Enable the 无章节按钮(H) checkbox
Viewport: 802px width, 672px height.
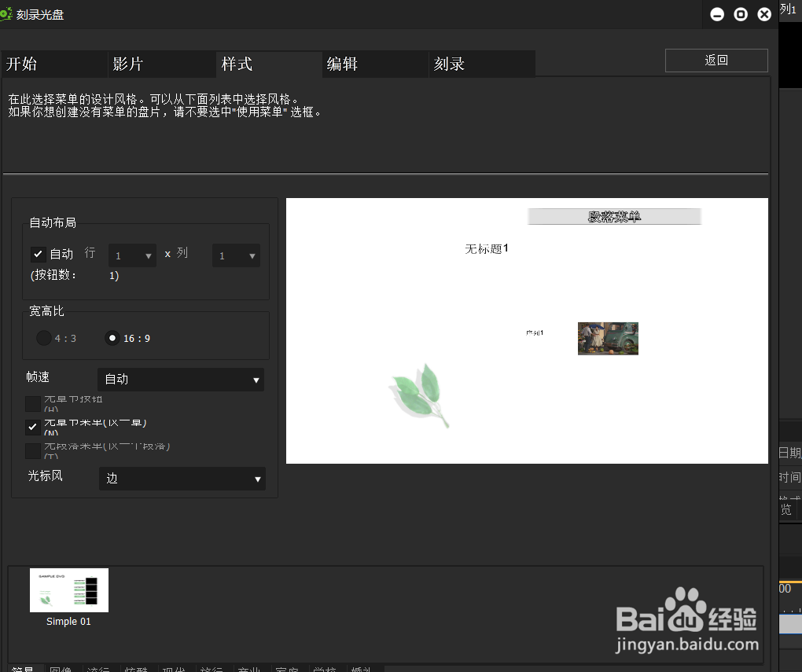32,402
